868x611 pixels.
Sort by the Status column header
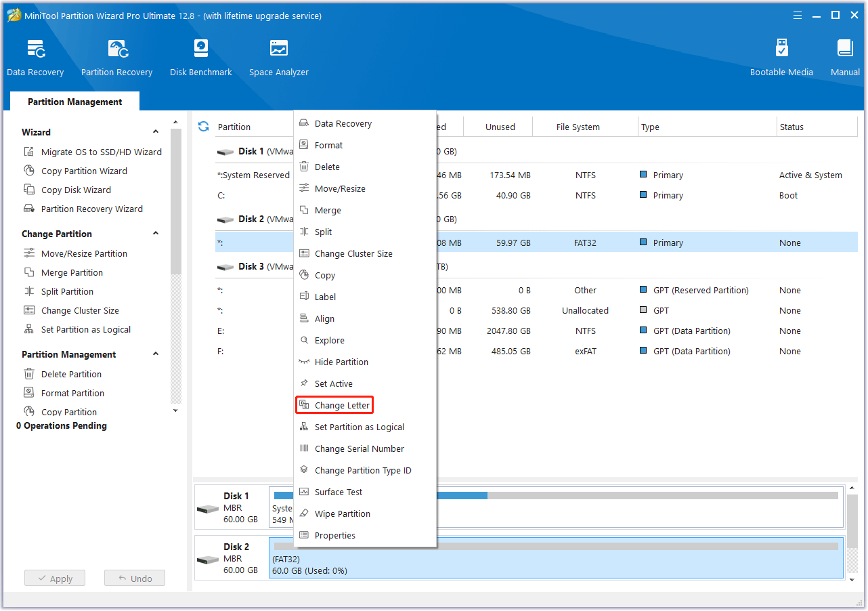[x=817, y=127]
